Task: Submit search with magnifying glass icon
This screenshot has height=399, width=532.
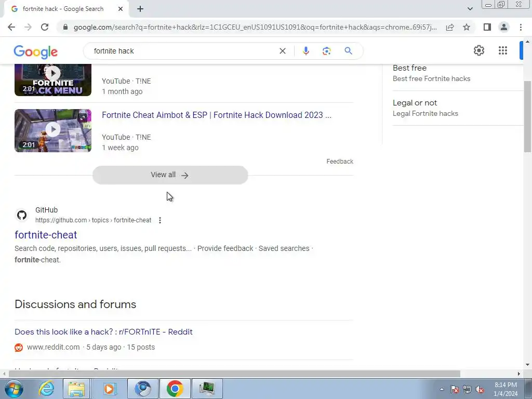Action: [348, 51]
